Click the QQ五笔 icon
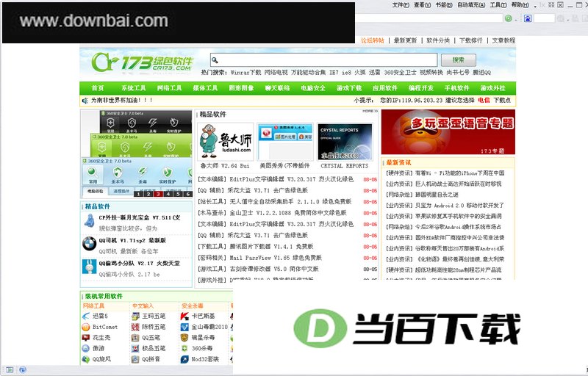This screenshot has height=376, width=588. [x=135, y=337]
